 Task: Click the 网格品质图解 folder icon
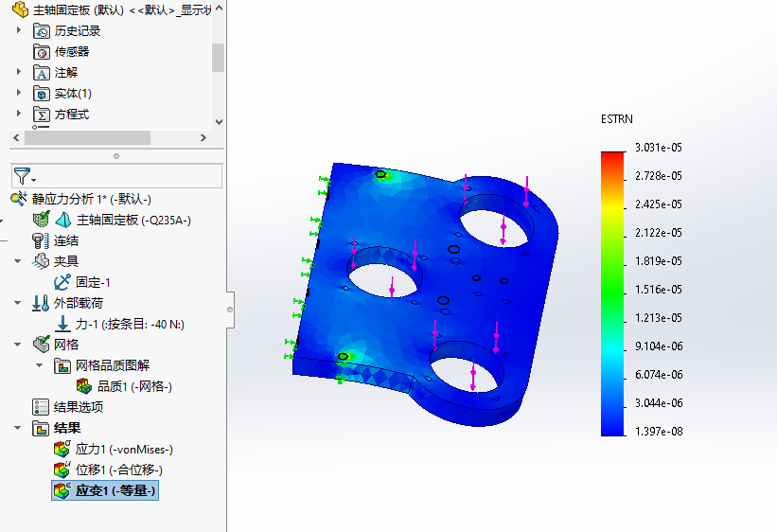coord(62,366)
